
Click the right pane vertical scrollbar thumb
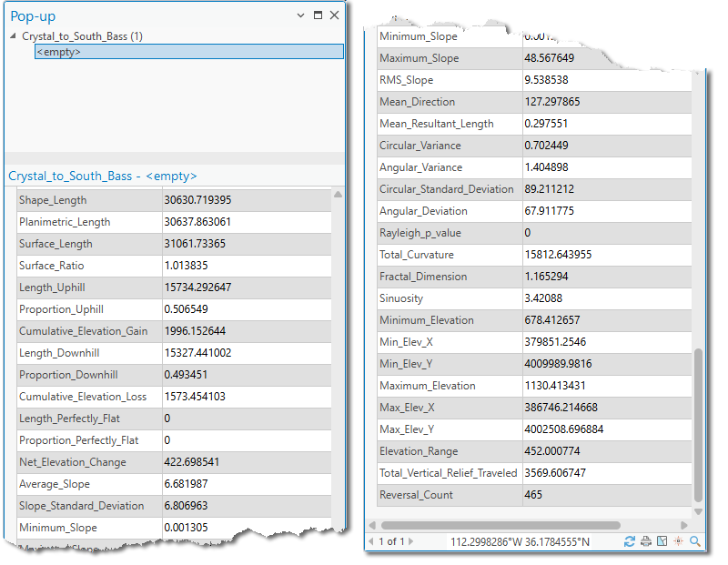pyautogui.click(x=698, y=425)
